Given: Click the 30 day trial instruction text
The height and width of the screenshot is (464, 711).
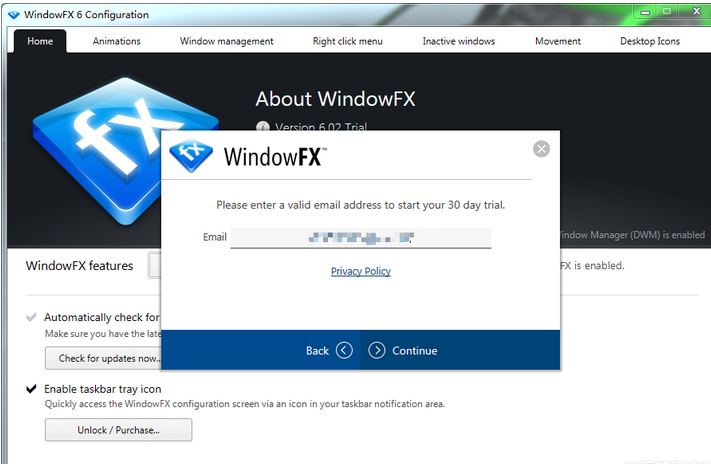Looking at the screenshot, I should 360,205.
